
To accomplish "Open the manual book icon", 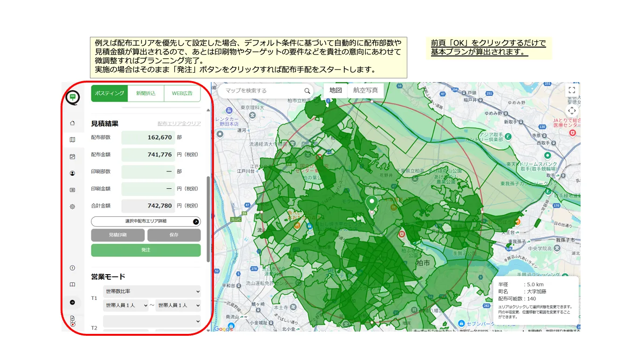I will click(x=72, y=284).
